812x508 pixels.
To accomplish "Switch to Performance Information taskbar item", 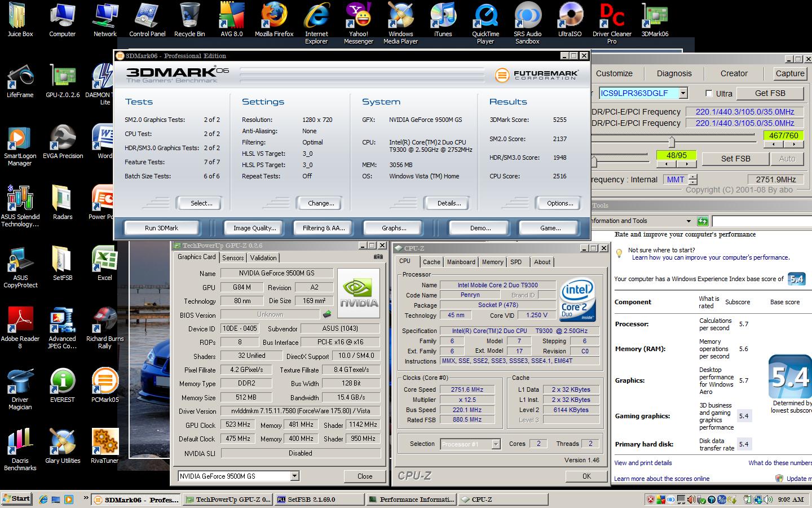I will [x=411, y=500].
